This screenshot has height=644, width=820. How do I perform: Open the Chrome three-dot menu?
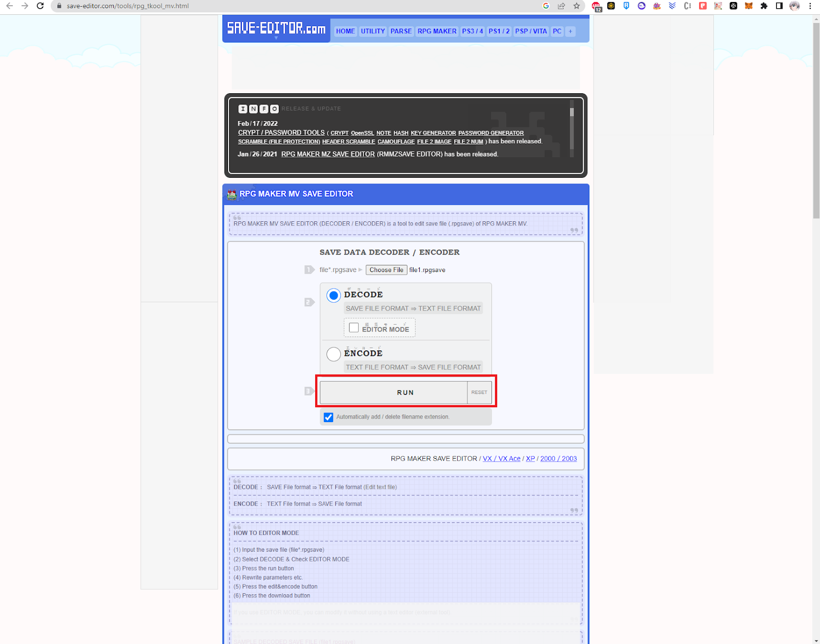point(810,6)
